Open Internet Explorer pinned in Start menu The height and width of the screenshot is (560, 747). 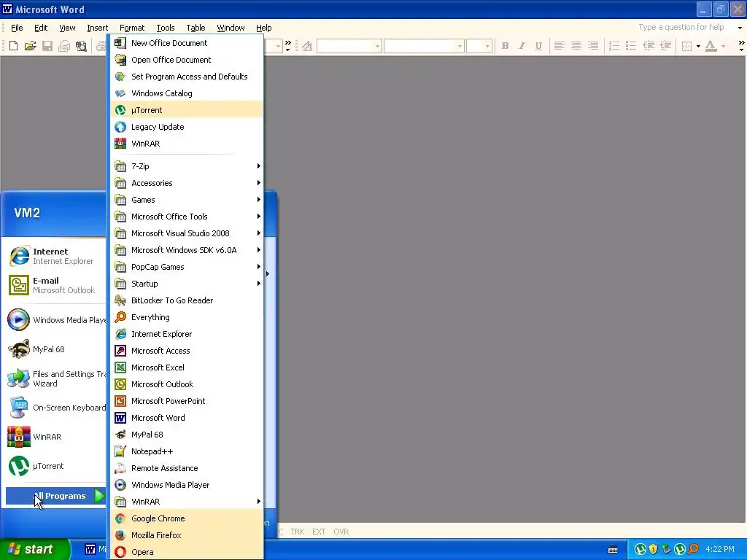click(x=55, y=256)
